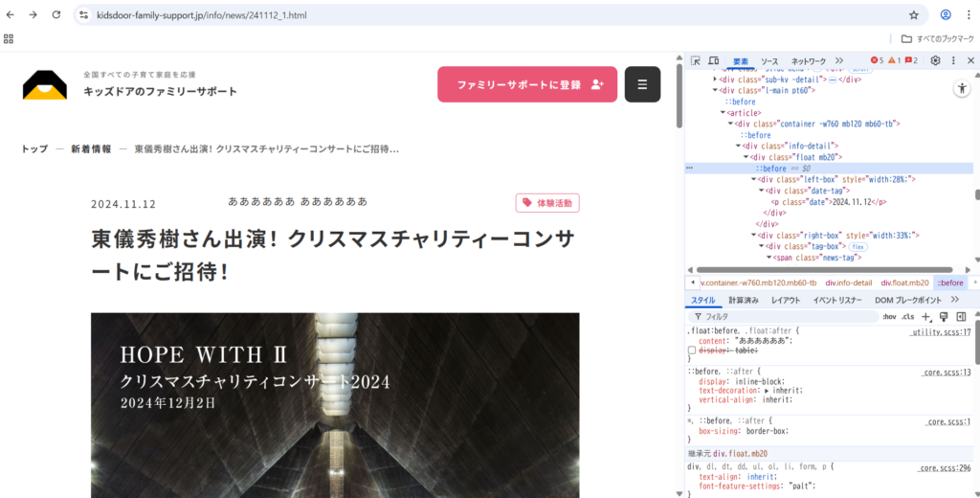Enable the display: table checkbox
This screenshot has width=980, height=498.
pos(692,351)
